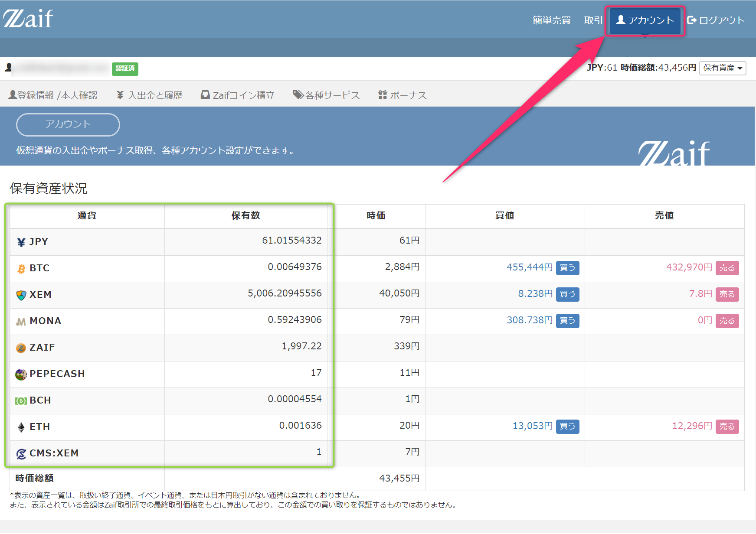The image size is (756, 534).
Task: Click the yen icon beside 入出金と履歴
Action: 120,95
